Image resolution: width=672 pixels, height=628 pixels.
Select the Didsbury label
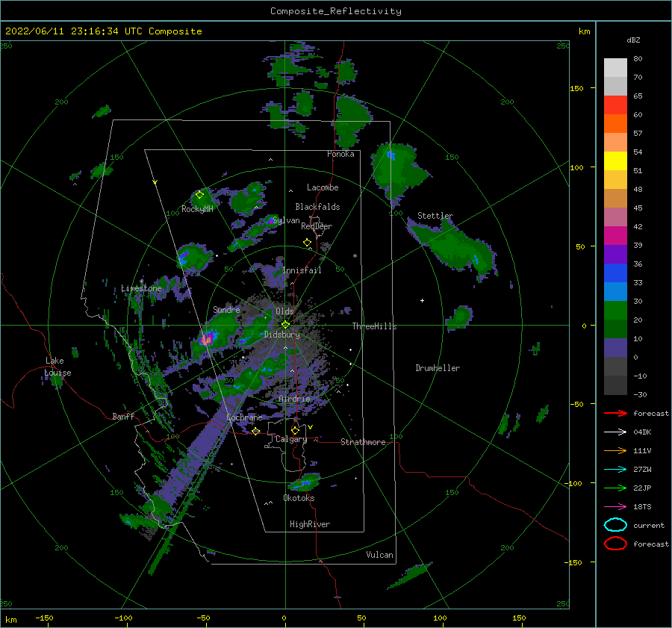(281, 335)
